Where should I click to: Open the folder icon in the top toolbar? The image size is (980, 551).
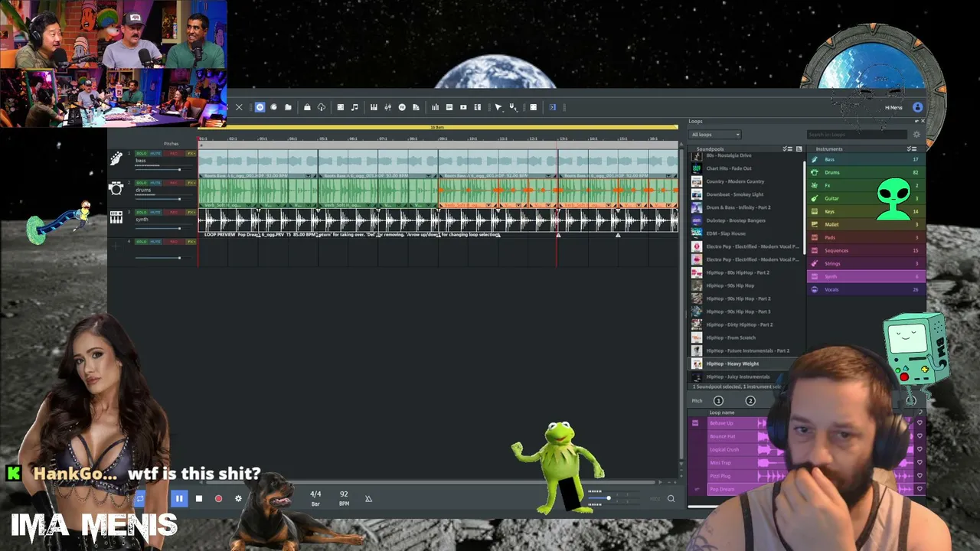coord(288,107)
